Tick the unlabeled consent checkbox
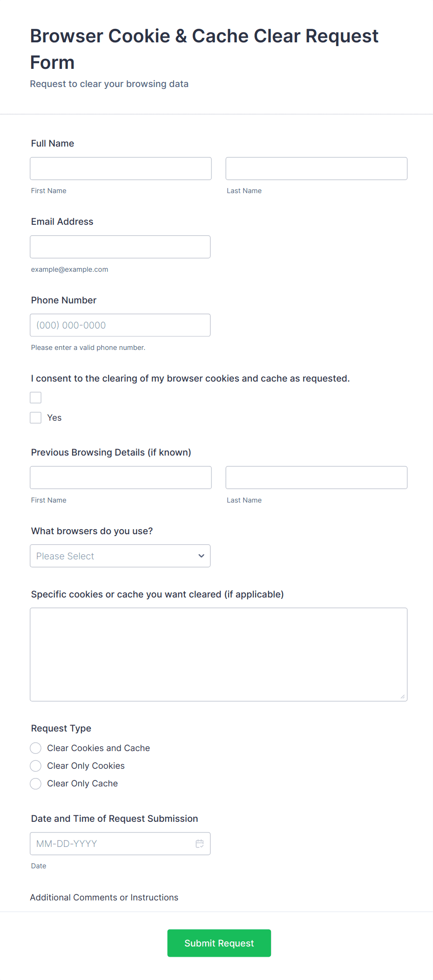Screen dimensions: 433x980 coord(36,397)
